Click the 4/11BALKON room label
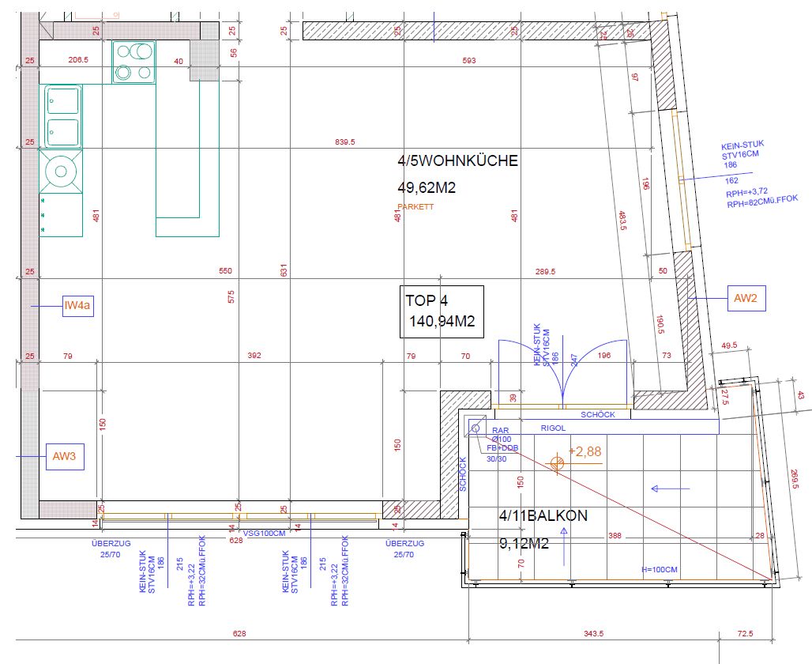Screen dimensions: 812x664 [543, 516]
